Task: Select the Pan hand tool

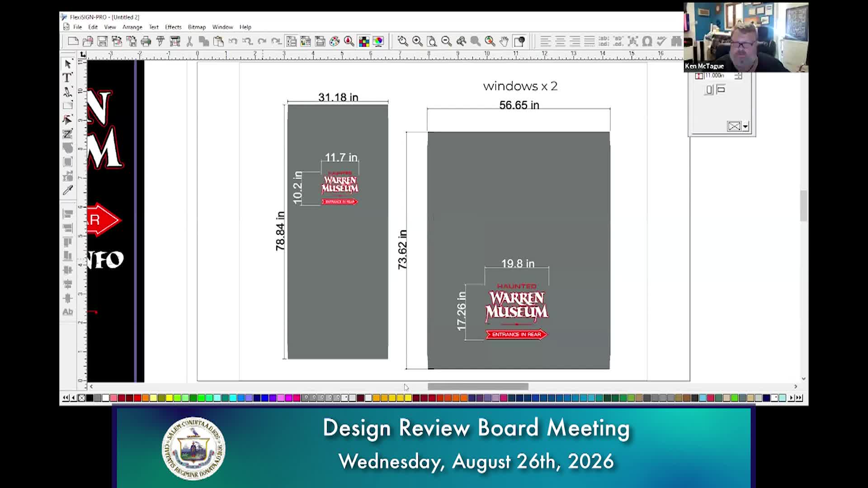Action: click(505, 42)
